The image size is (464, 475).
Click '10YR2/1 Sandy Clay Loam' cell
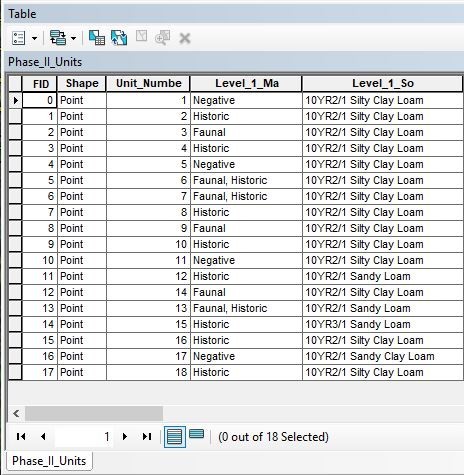pos(383,356)
